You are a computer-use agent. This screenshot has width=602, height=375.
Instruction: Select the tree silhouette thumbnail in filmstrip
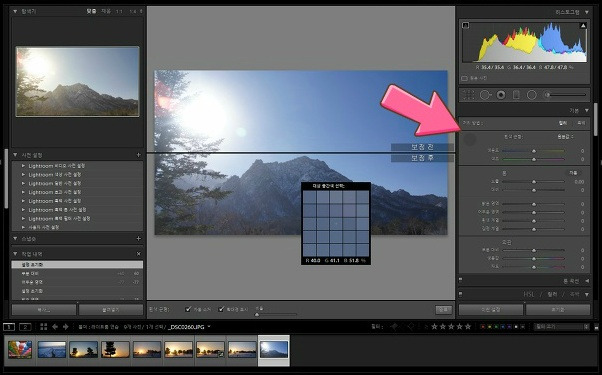(115, 350)
